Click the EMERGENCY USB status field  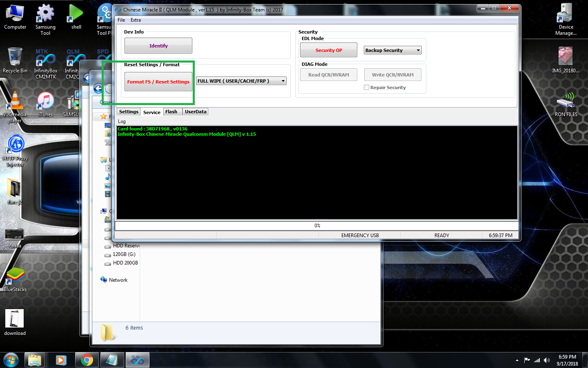[360, 236]
